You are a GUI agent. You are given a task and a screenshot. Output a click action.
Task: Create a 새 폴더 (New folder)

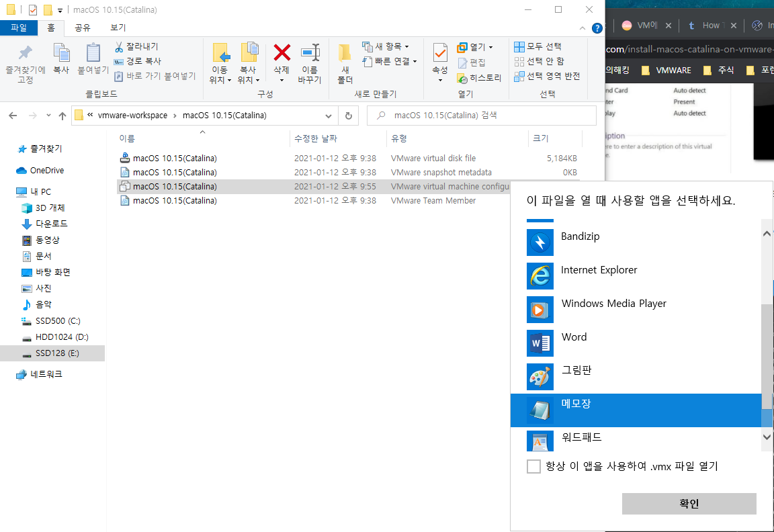coord(345,64)
